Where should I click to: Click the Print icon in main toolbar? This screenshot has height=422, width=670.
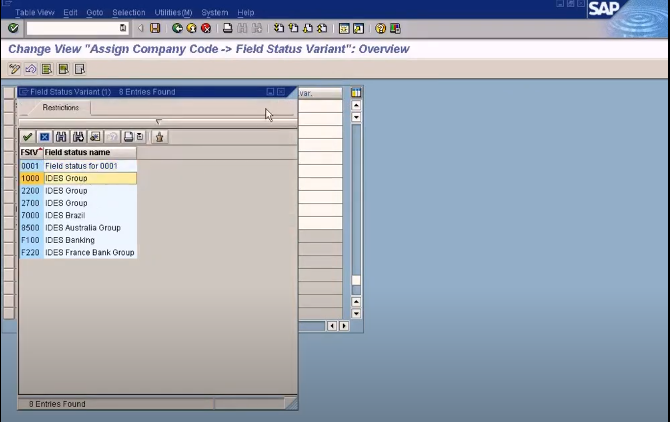click(x=228, y=29)
